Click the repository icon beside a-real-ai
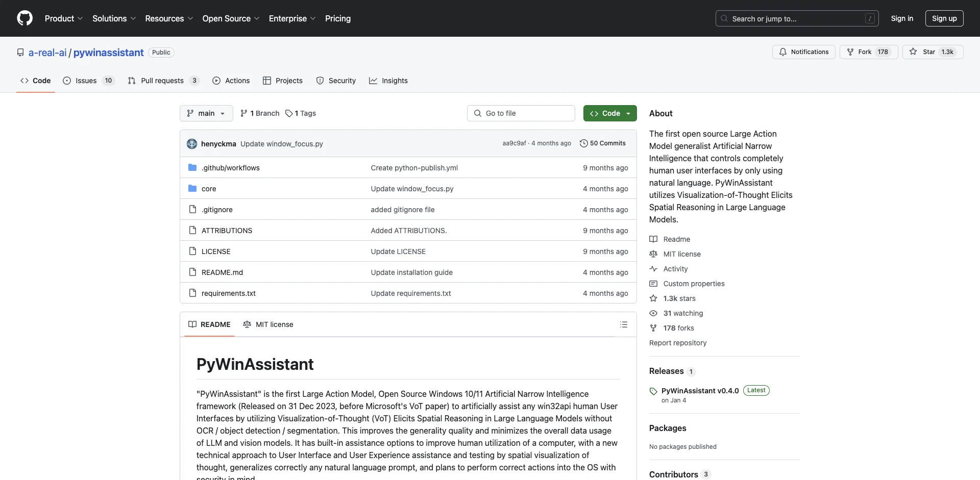Screen dimensions: 980x480 [20, 53]
